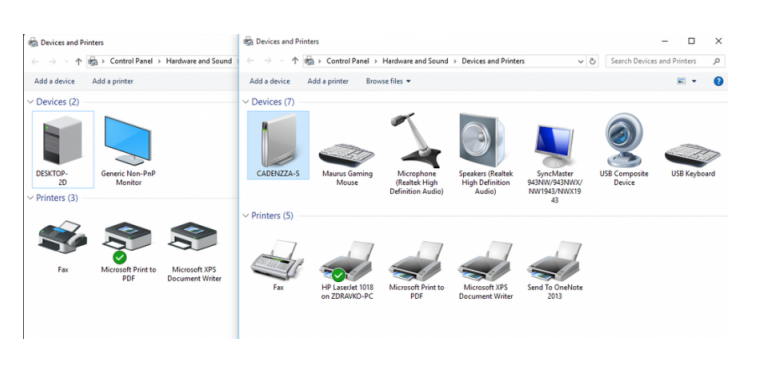Select the Send To OneNote 2013 printer
760x380 pixels.
tap(554, 270)
